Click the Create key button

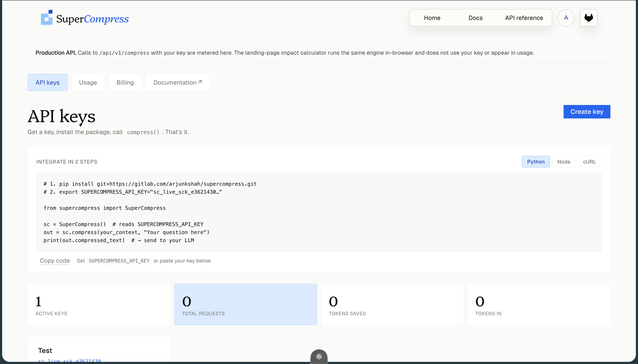click(587, 112)
